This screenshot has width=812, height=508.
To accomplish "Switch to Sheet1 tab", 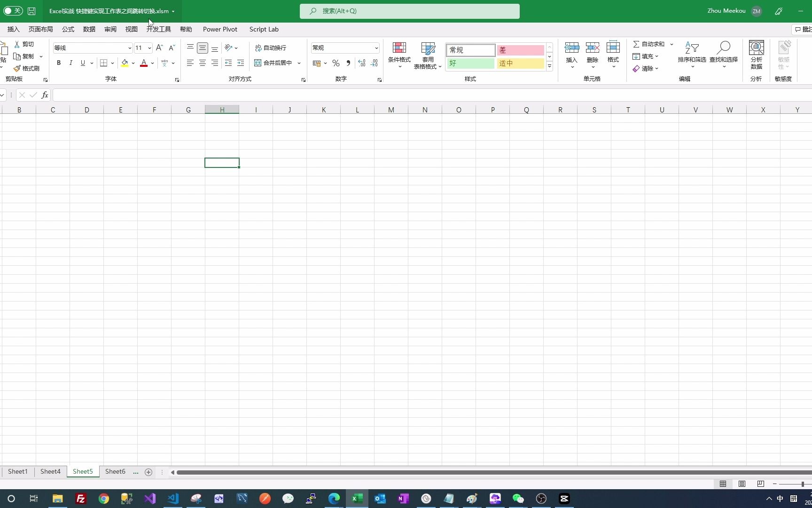I will coord(18,472).
